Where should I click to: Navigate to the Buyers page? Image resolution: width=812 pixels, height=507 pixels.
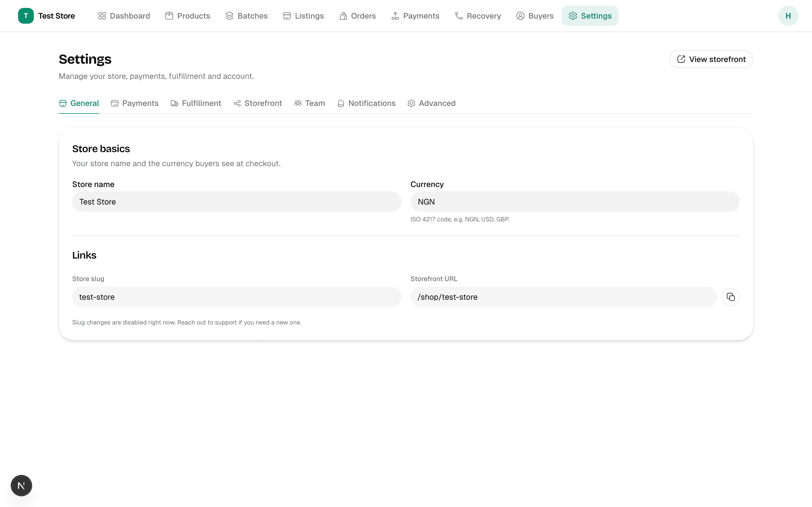point(535,16)
